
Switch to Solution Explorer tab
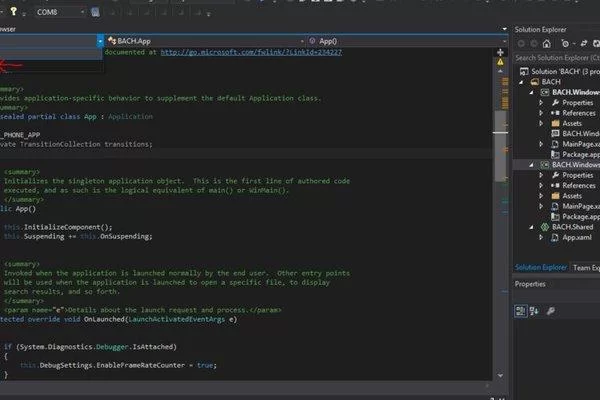coord(541,268)
